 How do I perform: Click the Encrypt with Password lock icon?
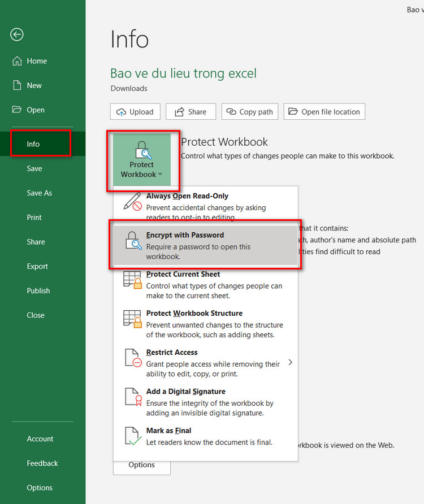point(133,241)
